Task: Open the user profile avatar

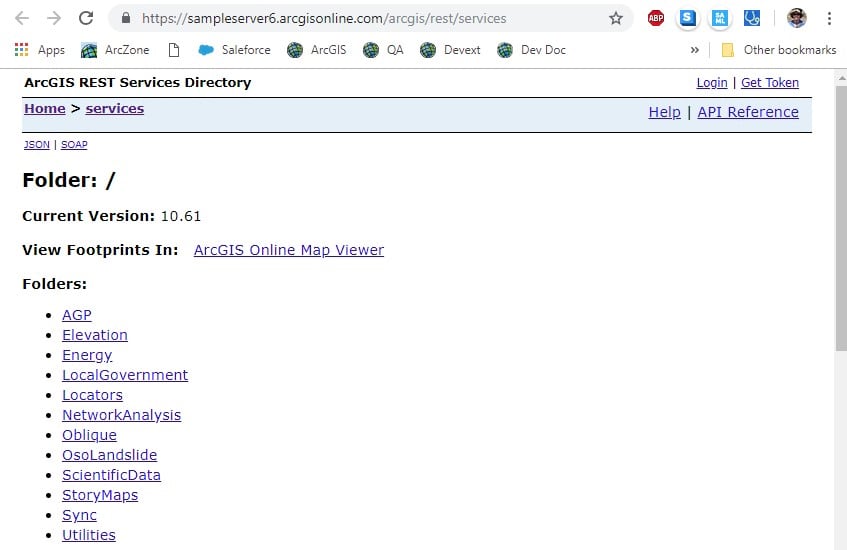Action: (x=797, y=18)
